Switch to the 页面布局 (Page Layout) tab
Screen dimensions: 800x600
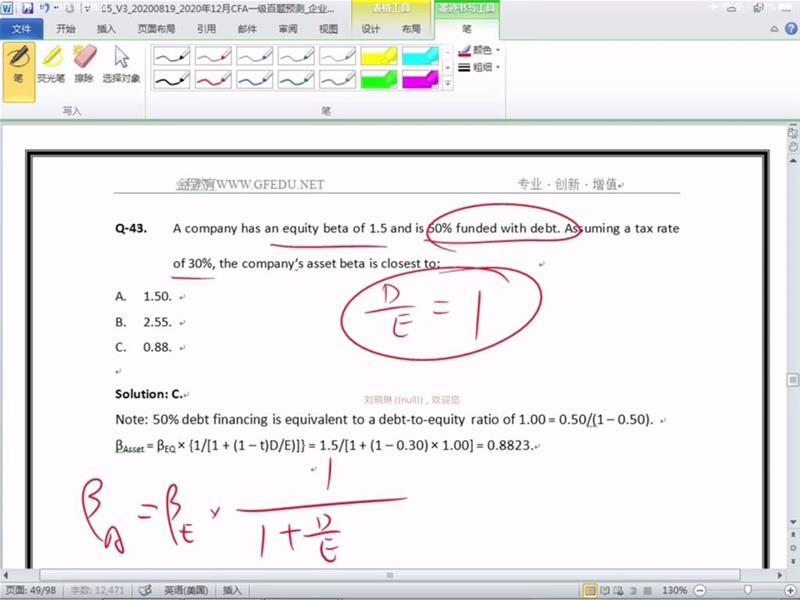tap(156, 29)
